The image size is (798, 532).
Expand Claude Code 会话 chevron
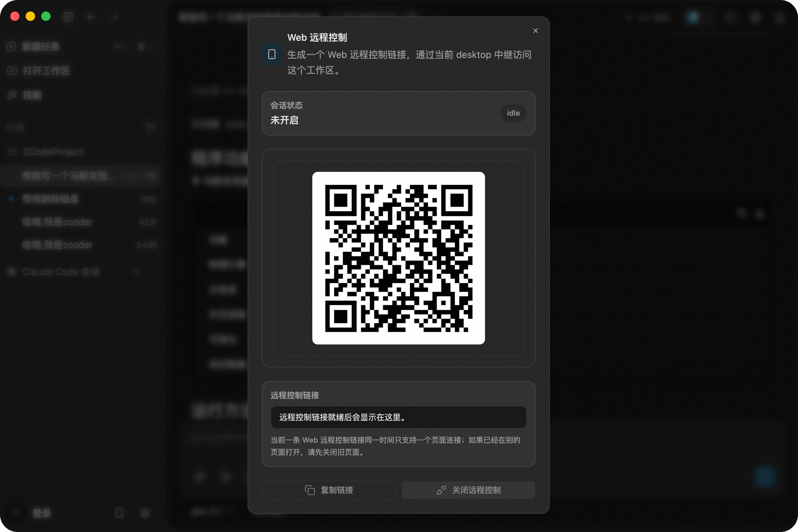[x=151, y=272]
